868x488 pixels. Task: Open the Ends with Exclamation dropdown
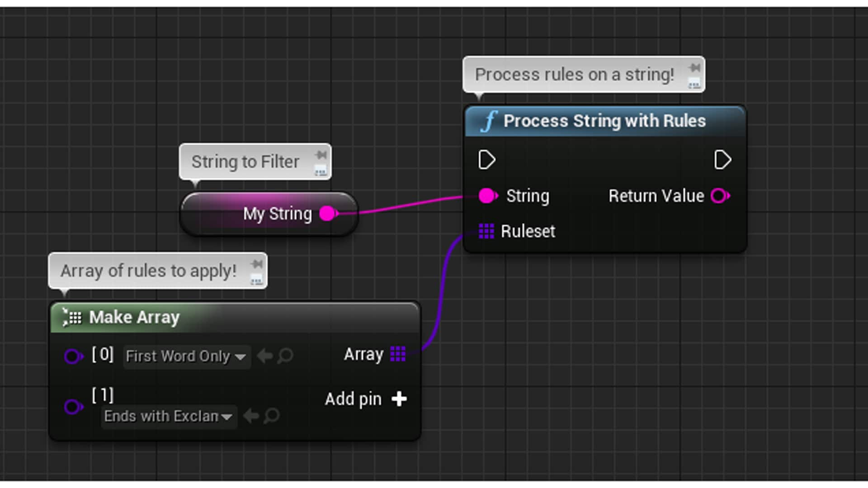click(168, 416)
